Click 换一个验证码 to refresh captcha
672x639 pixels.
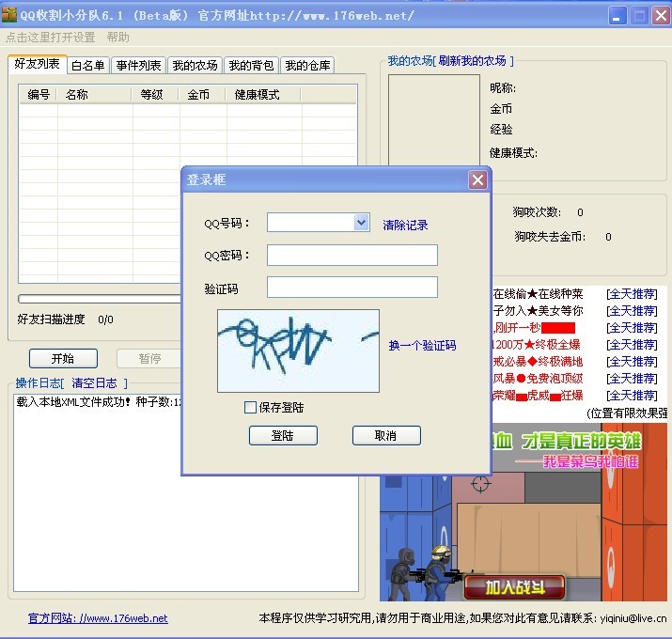(422, 346)
